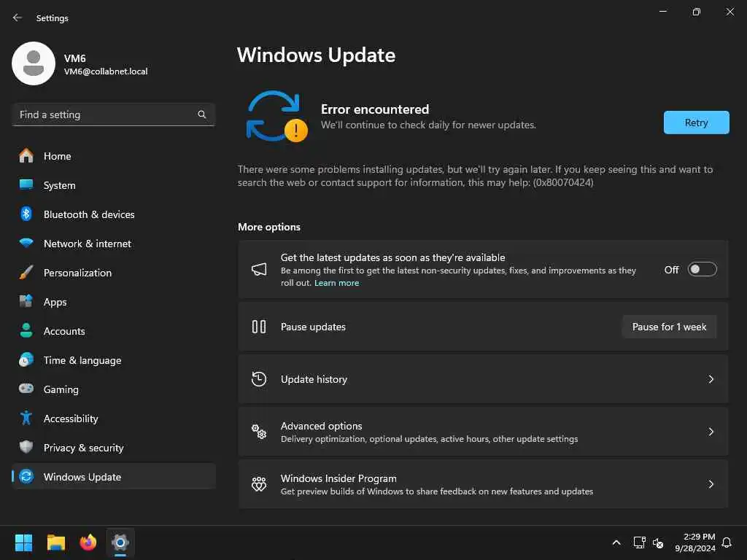Click the Error encountered sync status icon

(x=276, y=116)
